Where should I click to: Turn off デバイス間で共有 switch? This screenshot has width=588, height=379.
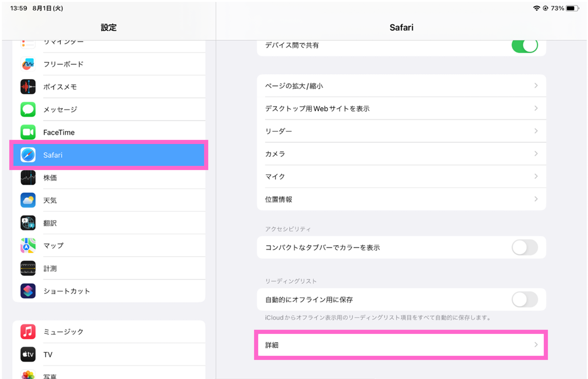(524, 45)
